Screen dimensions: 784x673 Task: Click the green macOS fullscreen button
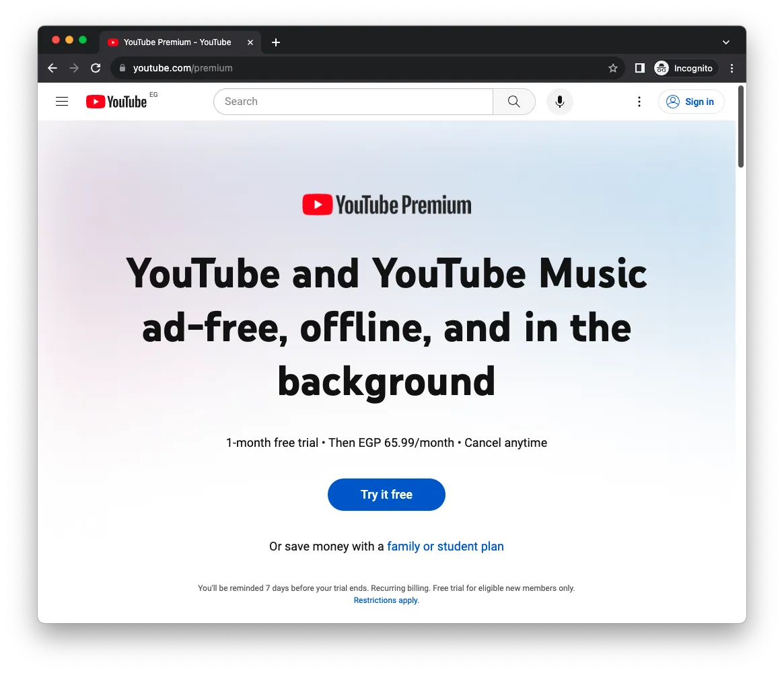(x=83, y=40)
